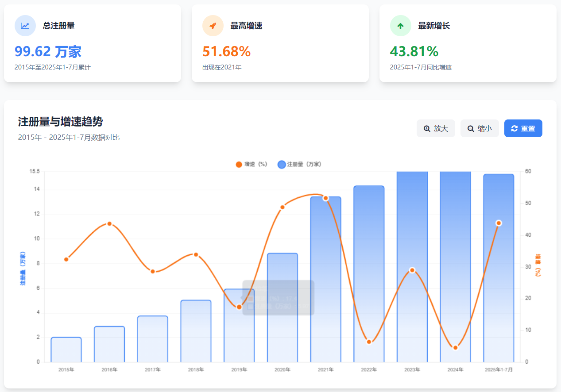
Task: Click the 99.62 万家 total value
Action: 48,52
